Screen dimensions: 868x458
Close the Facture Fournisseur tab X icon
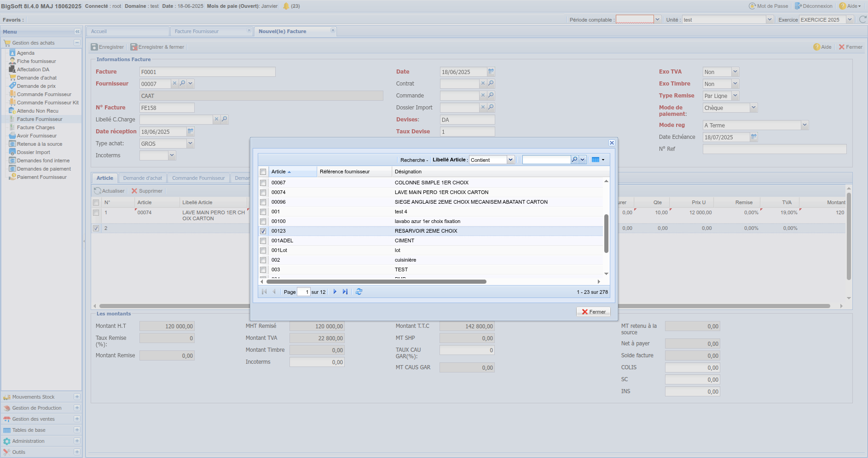[x=249, y=30]
